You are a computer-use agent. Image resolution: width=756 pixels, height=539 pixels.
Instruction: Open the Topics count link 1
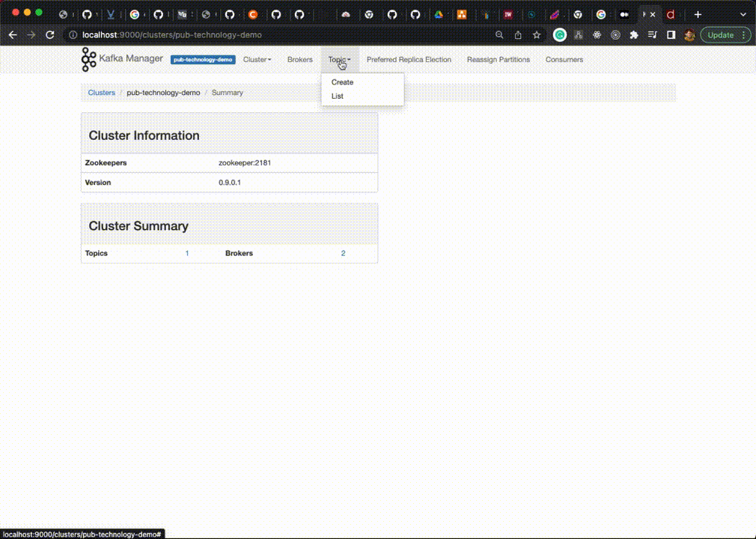(187, 253)
